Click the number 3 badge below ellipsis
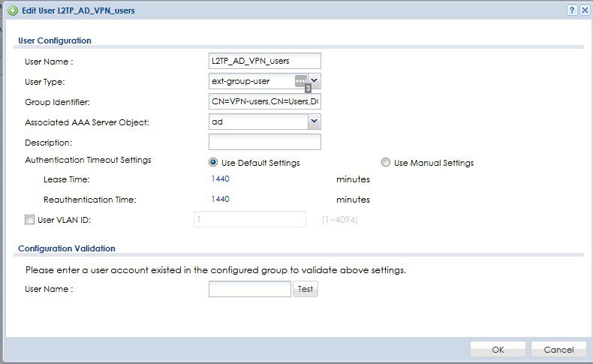The image size is (593, 364). coord(308,89)
